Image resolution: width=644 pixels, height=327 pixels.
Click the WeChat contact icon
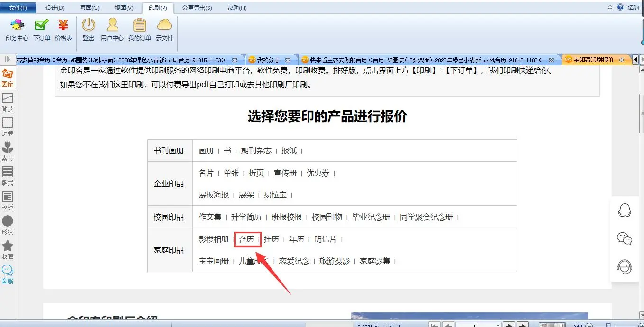[x=625, y=239]
